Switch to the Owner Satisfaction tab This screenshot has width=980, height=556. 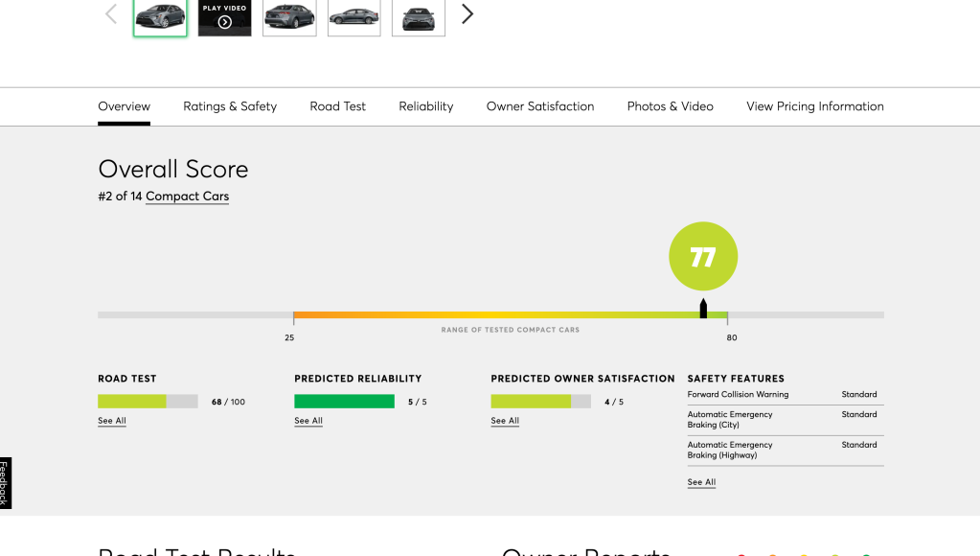coord(540,106)
